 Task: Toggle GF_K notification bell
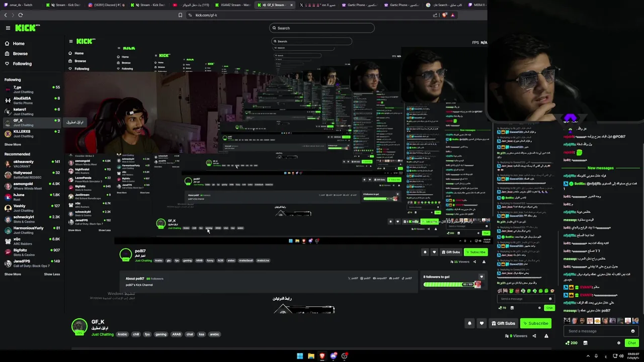(469, 323)
